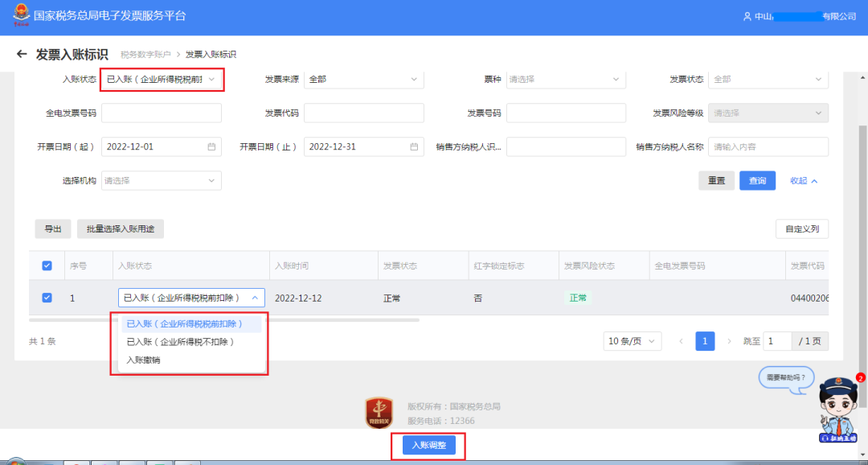Click the 入账调整 button
The width and height of the screenshot is (868, 465).
pyautogui.click(x=428, y=445)
